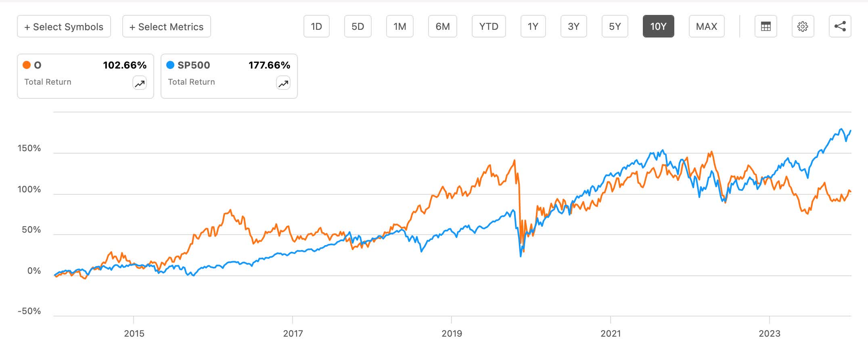Click the trend icon on the O legend card
868x358 pixels.
[139, 83]
